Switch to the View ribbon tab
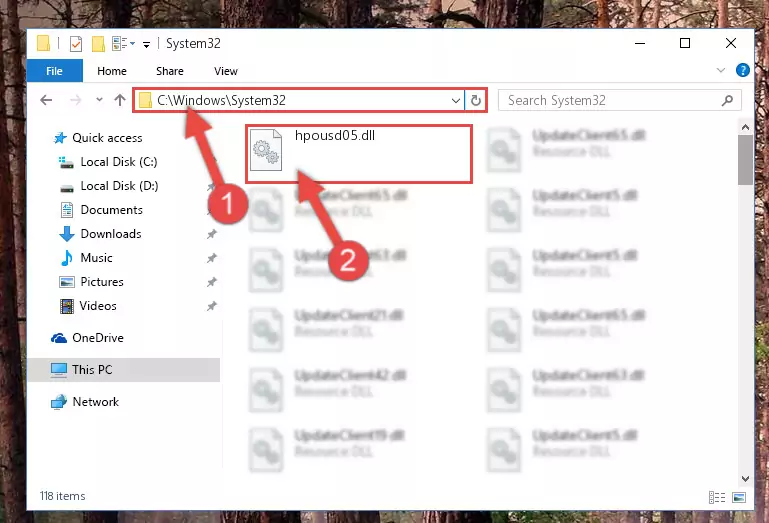 [226, 71]
